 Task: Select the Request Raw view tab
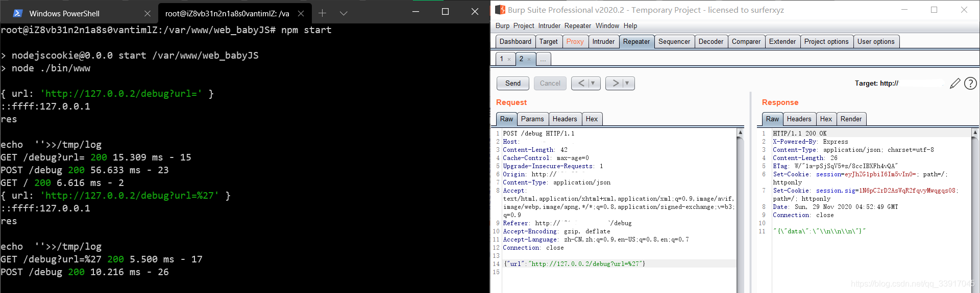506,119
